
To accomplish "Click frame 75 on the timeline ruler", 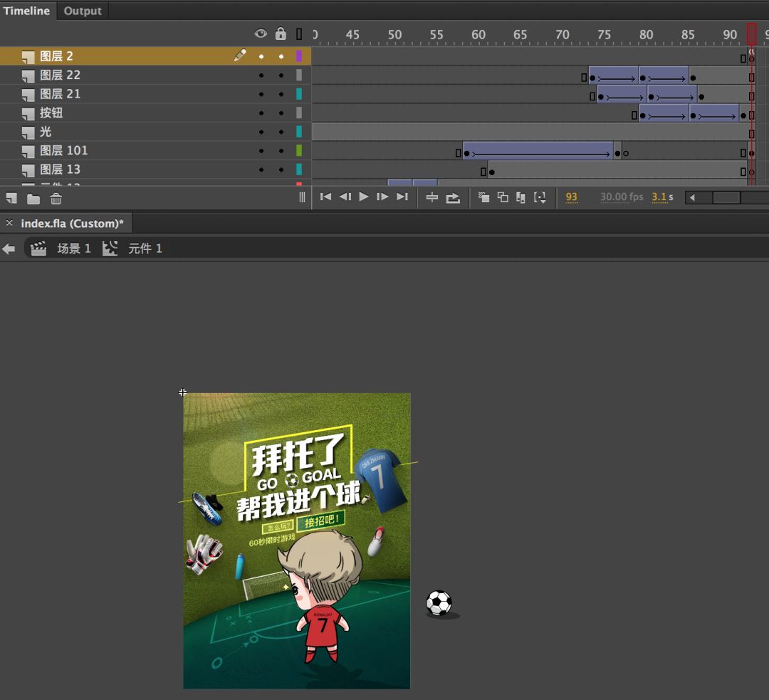I will click(x=605, y=34).
